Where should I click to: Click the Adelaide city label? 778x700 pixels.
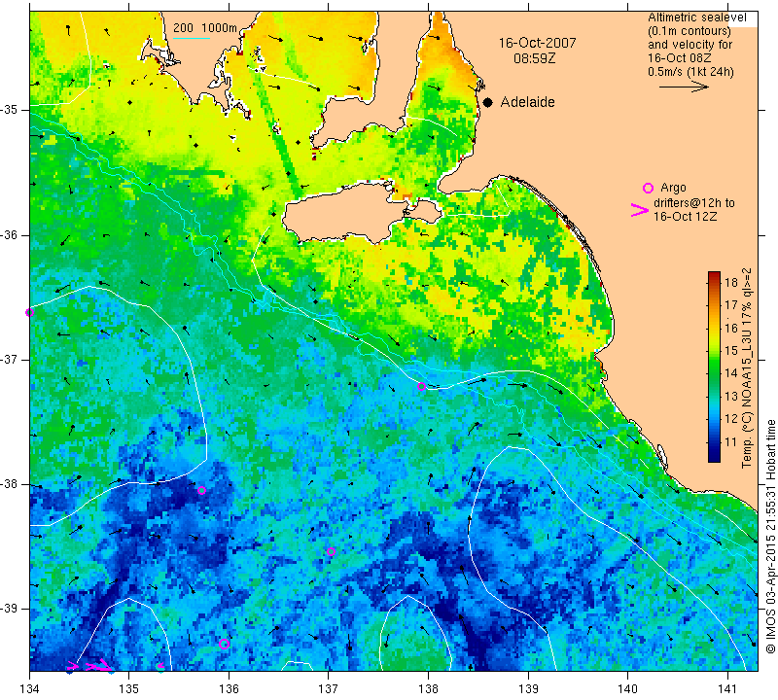(x=527, y=102)
